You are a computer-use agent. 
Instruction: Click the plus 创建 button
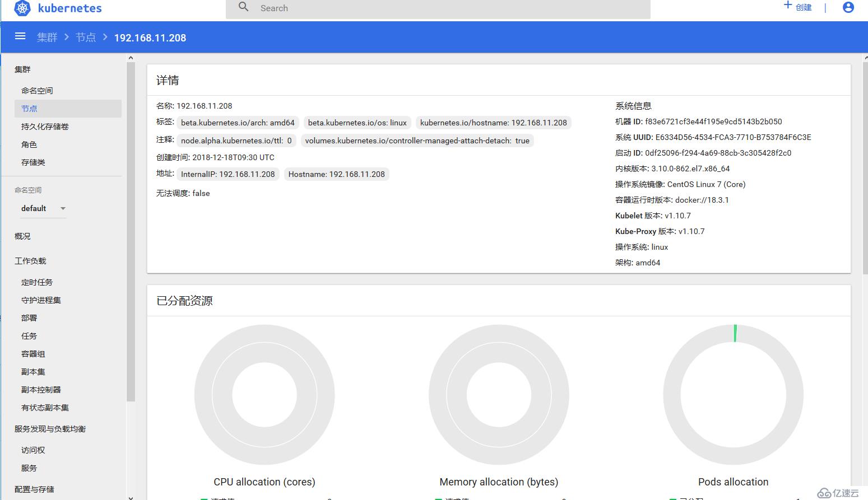[x=797, y=7]
